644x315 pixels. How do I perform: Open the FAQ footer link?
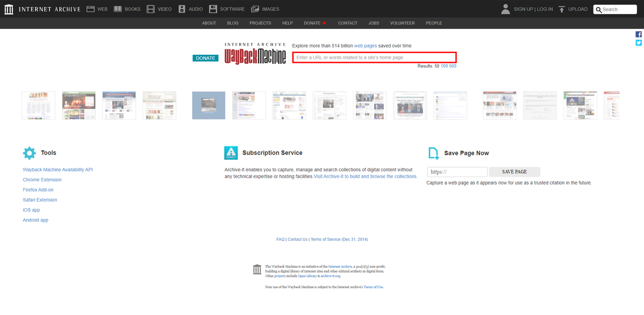pyautogui.click(x=280, y=239)
